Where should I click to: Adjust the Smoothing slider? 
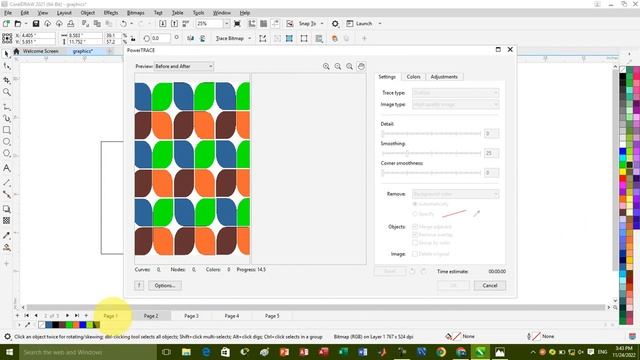tap(431, 153)
